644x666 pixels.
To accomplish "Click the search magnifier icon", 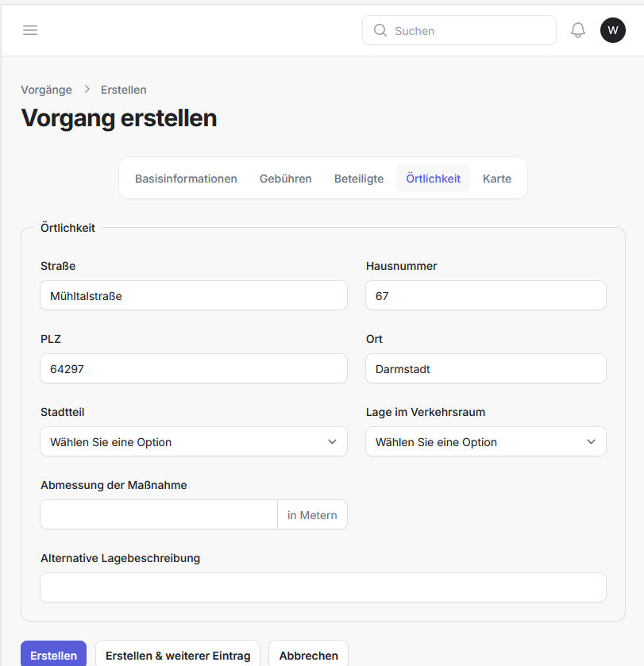I will click(380, 31).
